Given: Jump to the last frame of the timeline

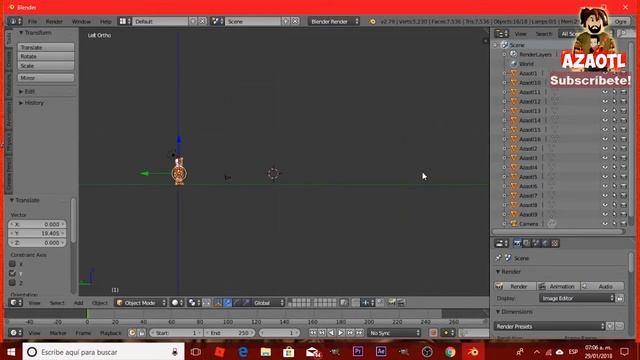Looking at the screenshot, I should (359, 333).
